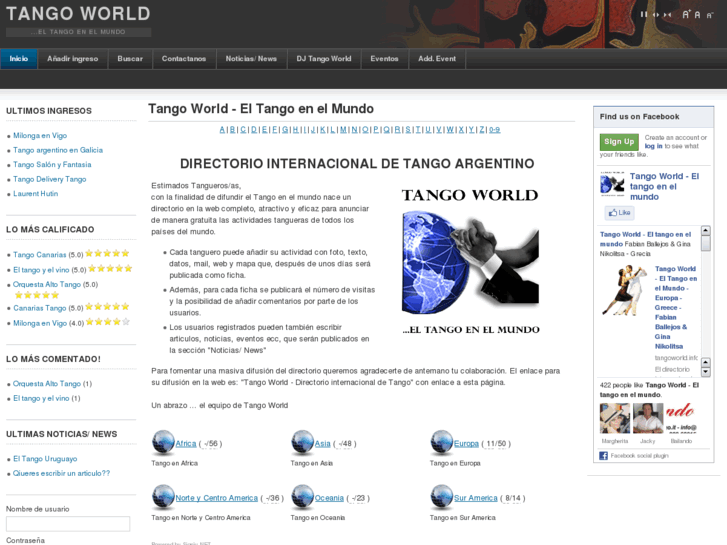Reset font size with middle A icon
The image size is (727, 545).
[697, 15]
